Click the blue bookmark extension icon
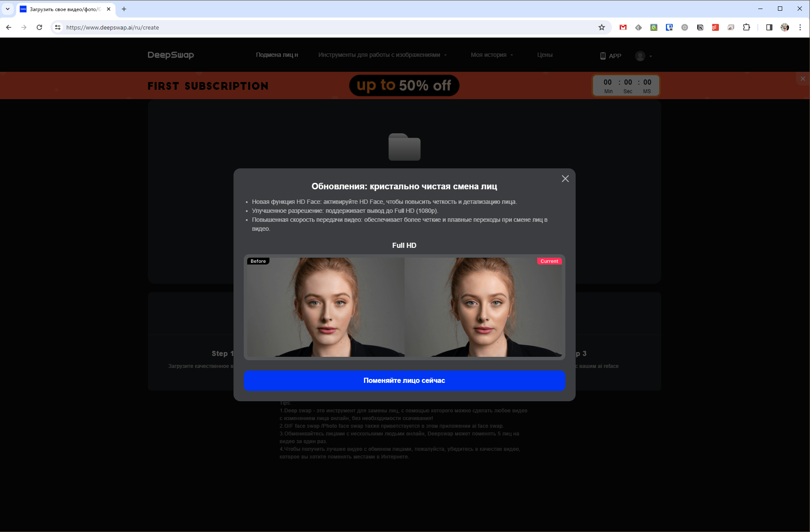This screenshot has height=532, width=810. (669, 27)
